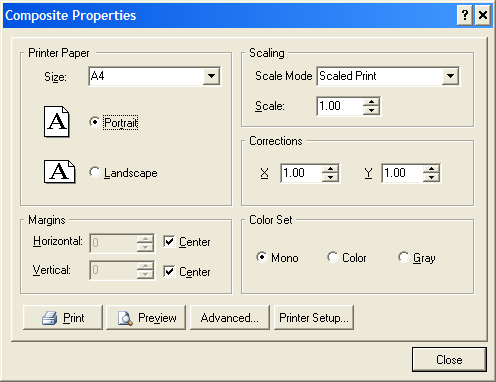Select the Portrait radio button
Screen dimensions: 496x382
coord(95,122)
